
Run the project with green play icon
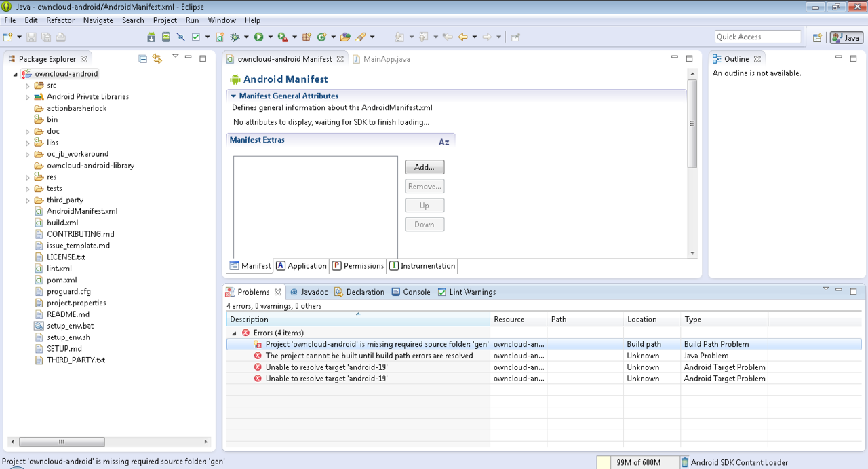pyautogui.click(x=258, y=37)
